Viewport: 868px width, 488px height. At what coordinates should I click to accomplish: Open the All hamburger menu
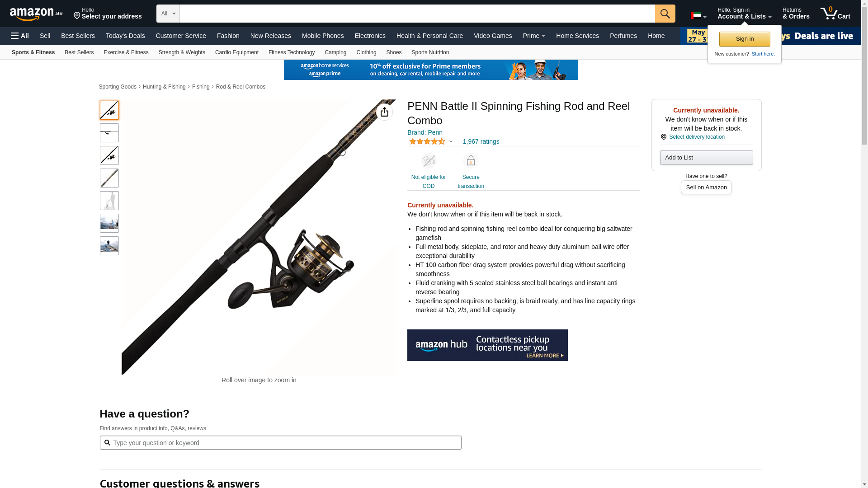pos(20,36)
